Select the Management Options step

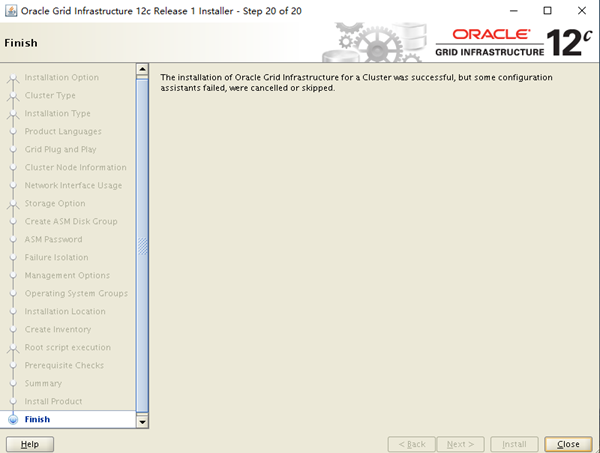tap(67, 275)
